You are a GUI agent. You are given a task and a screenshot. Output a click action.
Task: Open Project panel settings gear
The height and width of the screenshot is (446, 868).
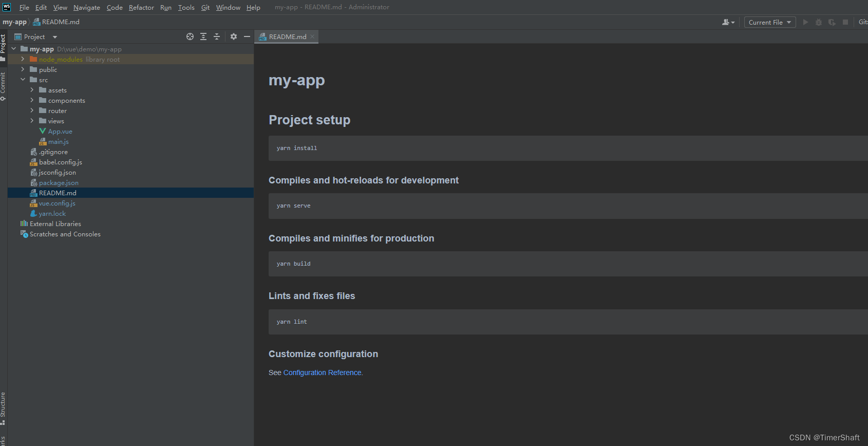[x=234, y=36]
